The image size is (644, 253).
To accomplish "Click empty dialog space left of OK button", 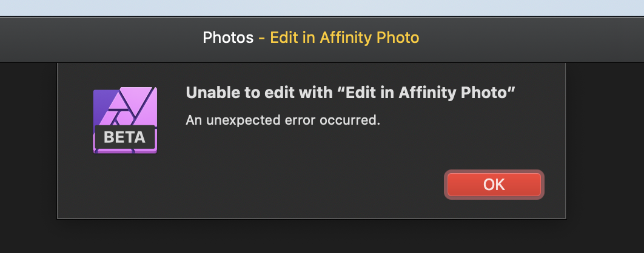I will point(287,185).
